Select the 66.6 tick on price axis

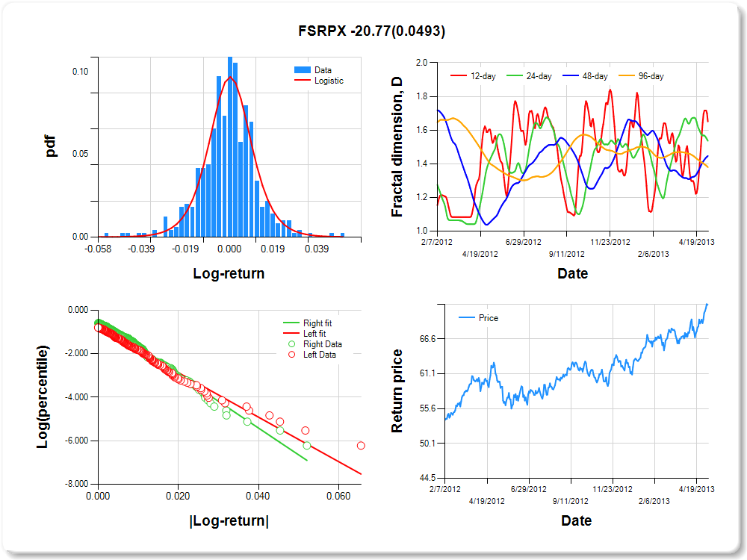pyautogui.click(x=428, y=338)
